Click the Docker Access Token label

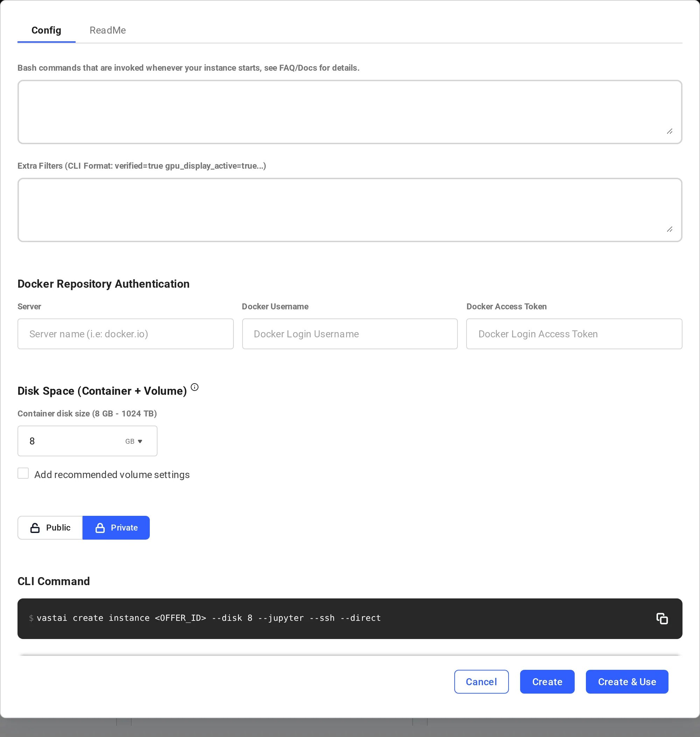[506, 306]
